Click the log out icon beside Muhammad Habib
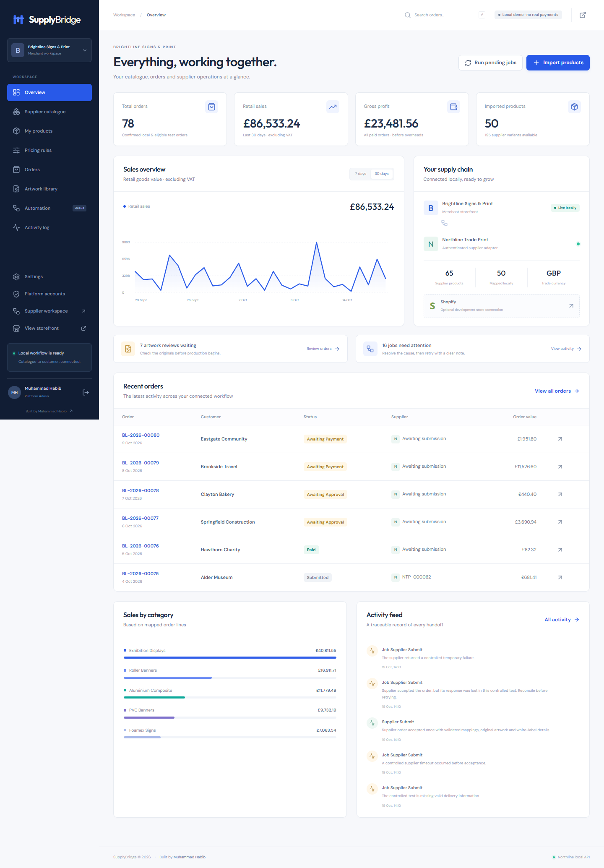 coord(86,393)
